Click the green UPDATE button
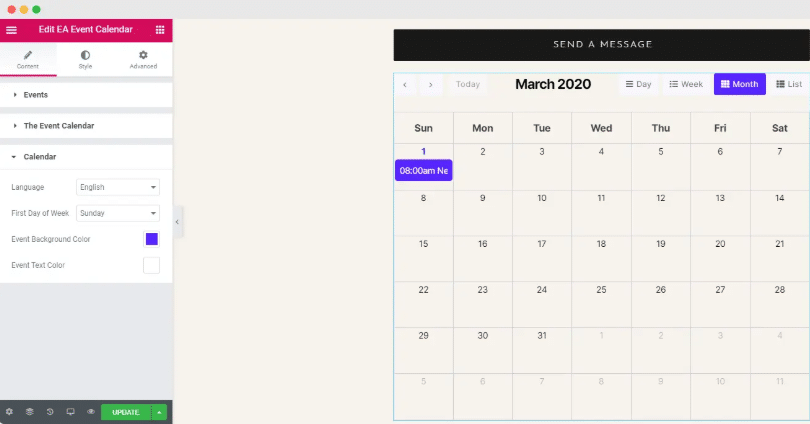This screenshot has width=810, height=424. 125,412
